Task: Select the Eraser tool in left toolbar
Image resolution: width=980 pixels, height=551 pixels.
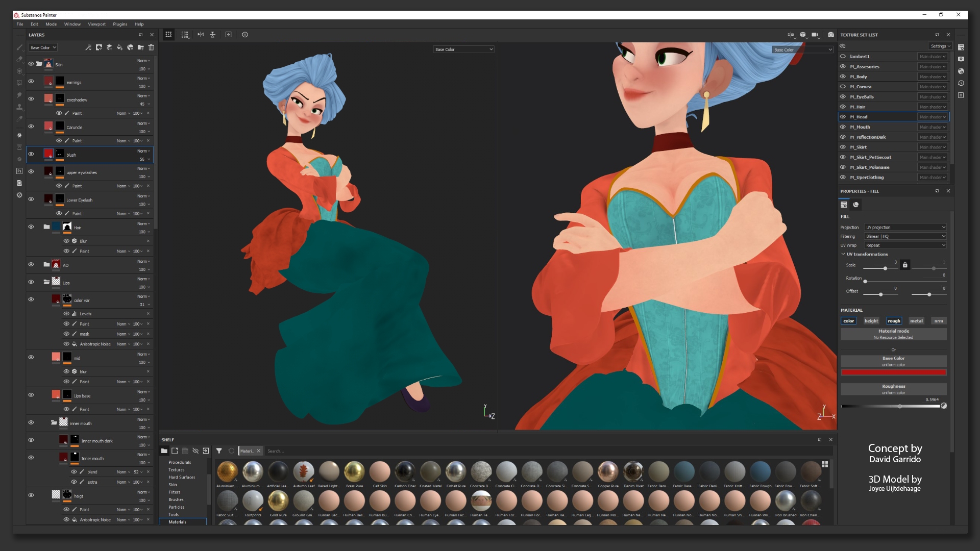Action: pos(19,59)
